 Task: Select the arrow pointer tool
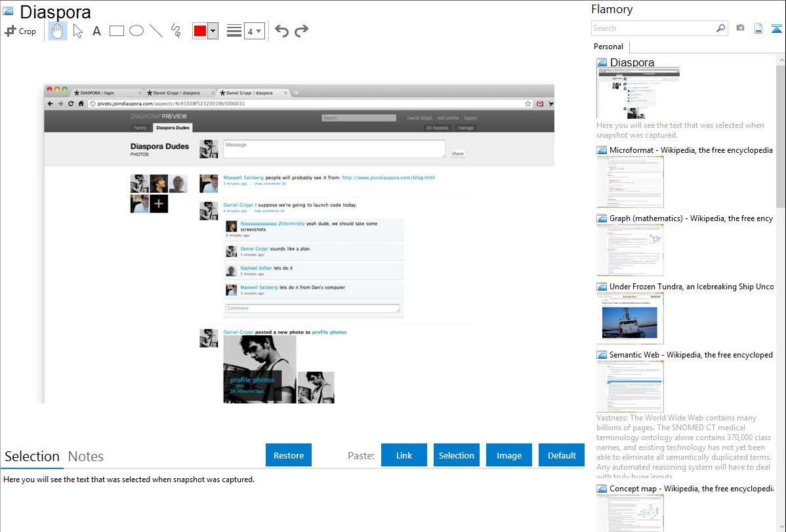pos(77,31)
